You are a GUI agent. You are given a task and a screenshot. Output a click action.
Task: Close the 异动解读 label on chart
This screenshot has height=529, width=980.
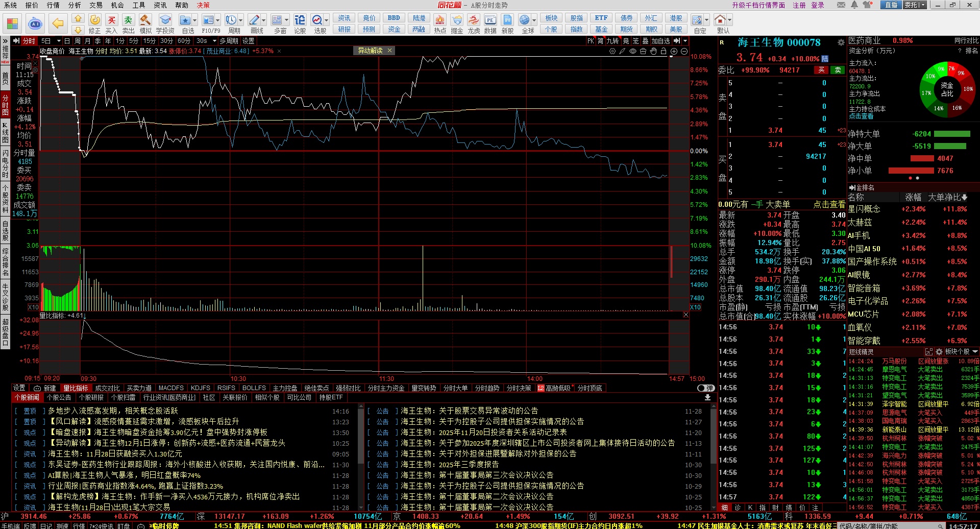(389, 51)
